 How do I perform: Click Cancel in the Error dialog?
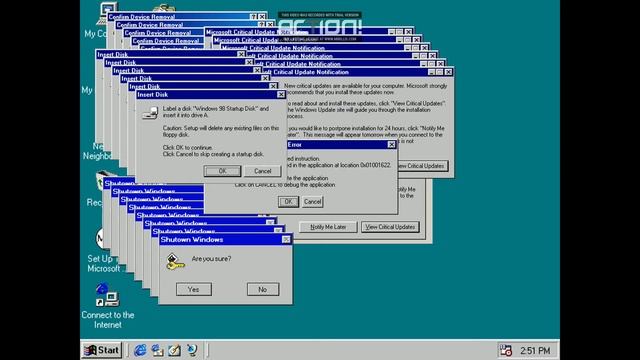click(x=312, y=202)
